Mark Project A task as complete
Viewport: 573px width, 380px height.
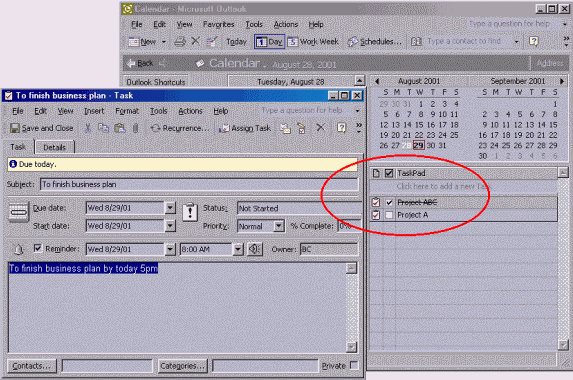tap(389, 215)
